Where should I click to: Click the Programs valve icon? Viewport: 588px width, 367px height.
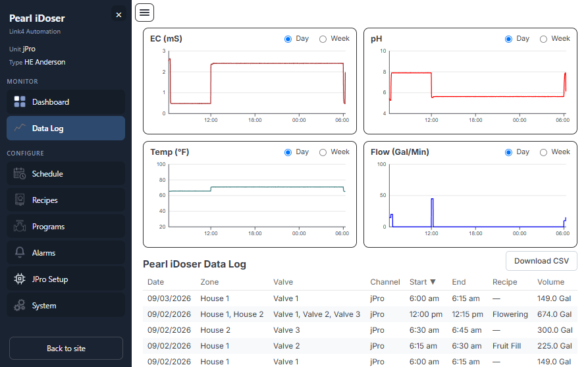tap(20, 226)
